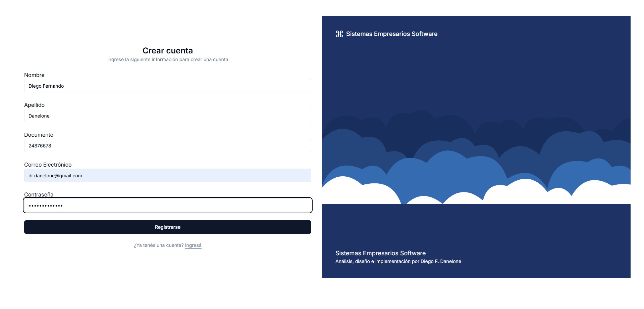Click the Nombre field label

34,75
